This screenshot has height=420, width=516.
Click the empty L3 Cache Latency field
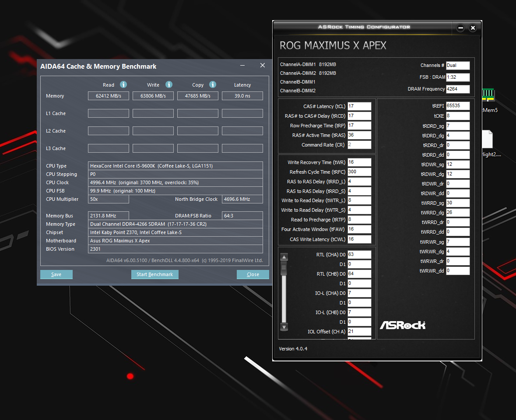tap(242, 148)
